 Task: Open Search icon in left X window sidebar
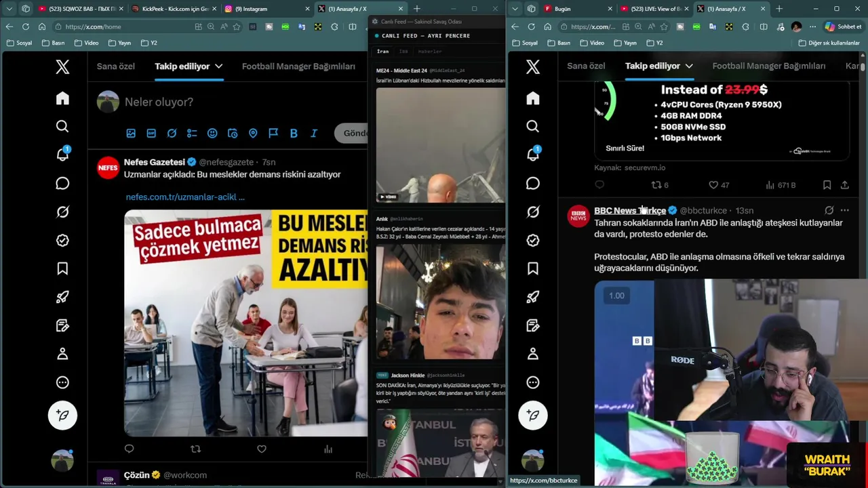pos(62,126)
